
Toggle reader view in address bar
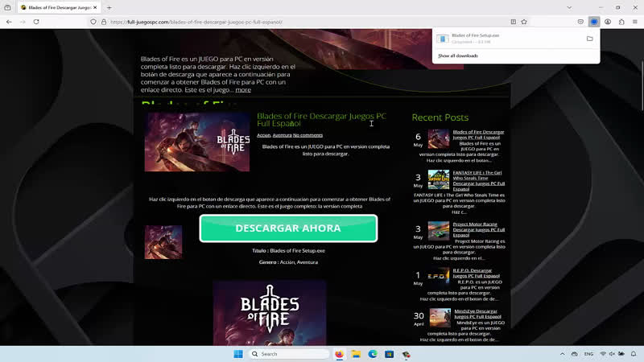point(514,22)
